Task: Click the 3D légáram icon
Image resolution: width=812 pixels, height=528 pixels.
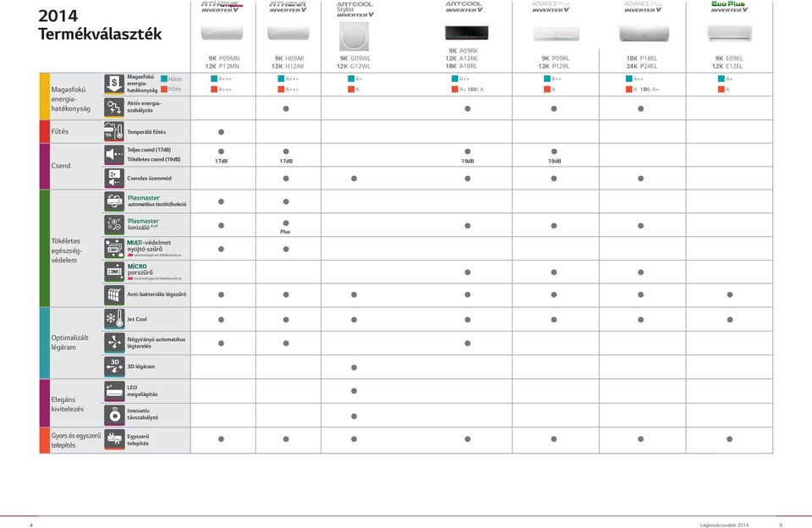Action: coord(114,366)
